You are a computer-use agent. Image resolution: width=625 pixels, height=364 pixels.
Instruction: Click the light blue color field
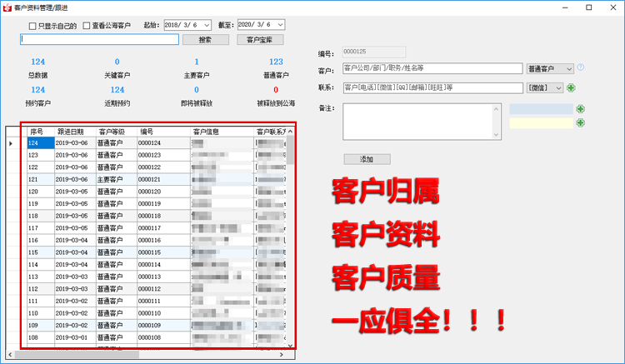tap(541, 109)
